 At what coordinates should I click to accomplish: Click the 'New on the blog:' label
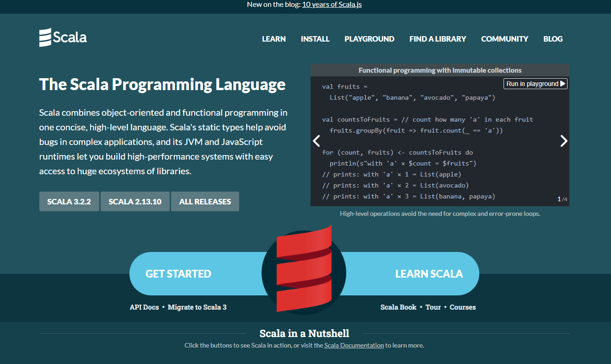[273, 5]
